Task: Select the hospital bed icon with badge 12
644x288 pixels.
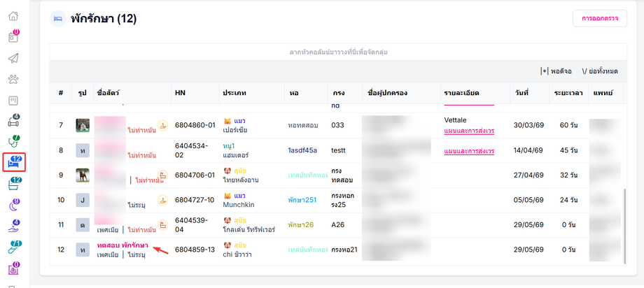Action: point(14,162)
